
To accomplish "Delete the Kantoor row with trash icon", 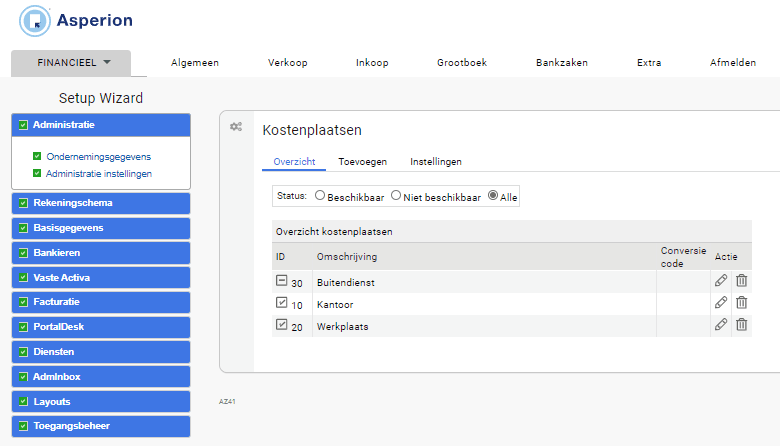I will 742,302.
